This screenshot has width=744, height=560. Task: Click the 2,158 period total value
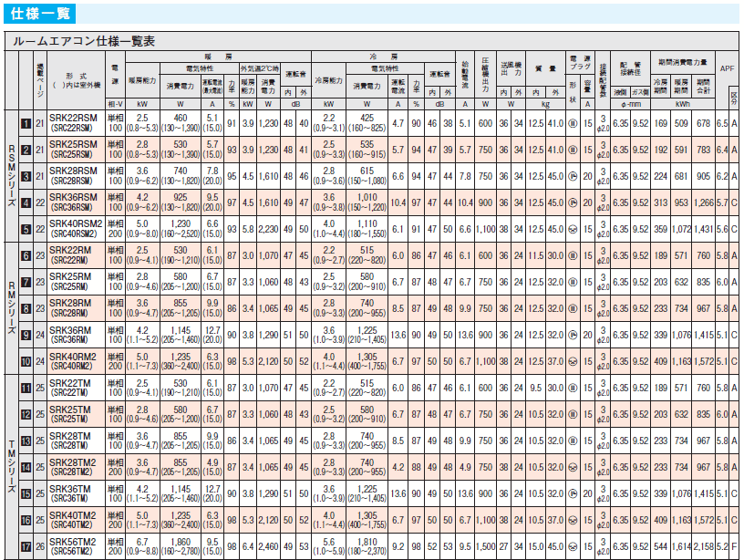(703, 546)
